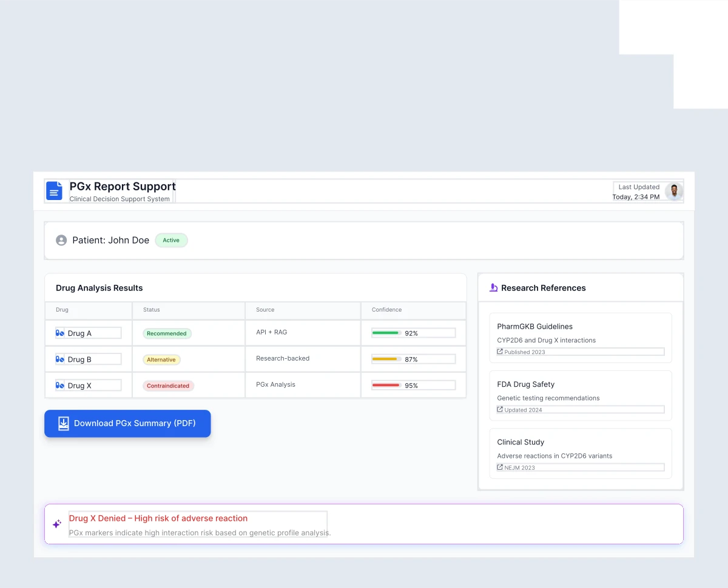Open external link icon for Updated 2024
This screenshot has width=728, height=588.
click(x=500, y=410)
